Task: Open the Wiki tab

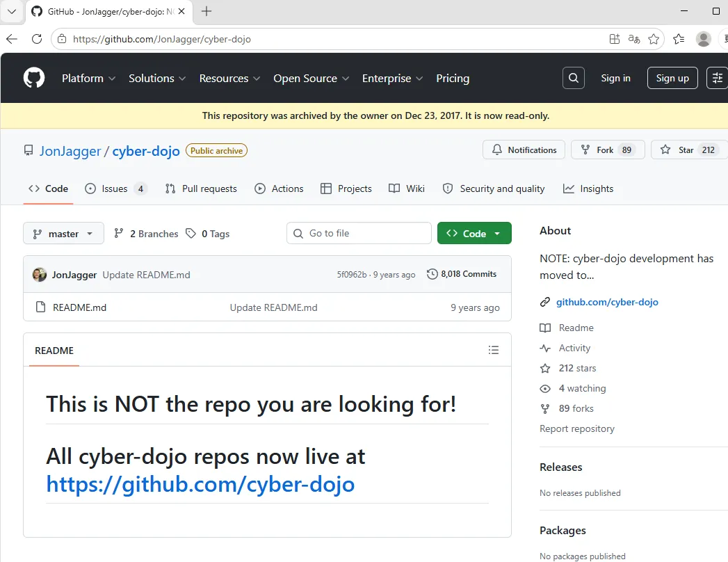Action: (407, 188)
